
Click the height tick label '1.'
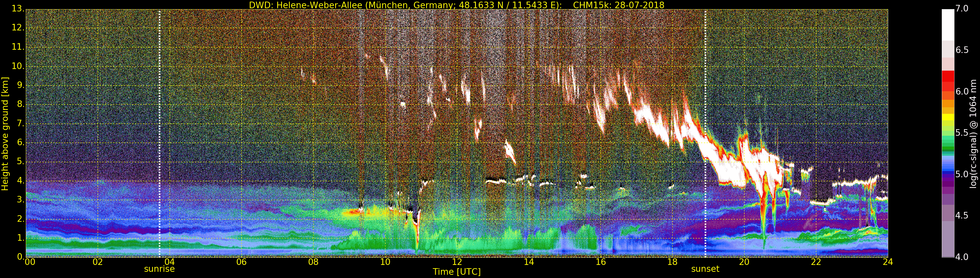click(21, 238)
